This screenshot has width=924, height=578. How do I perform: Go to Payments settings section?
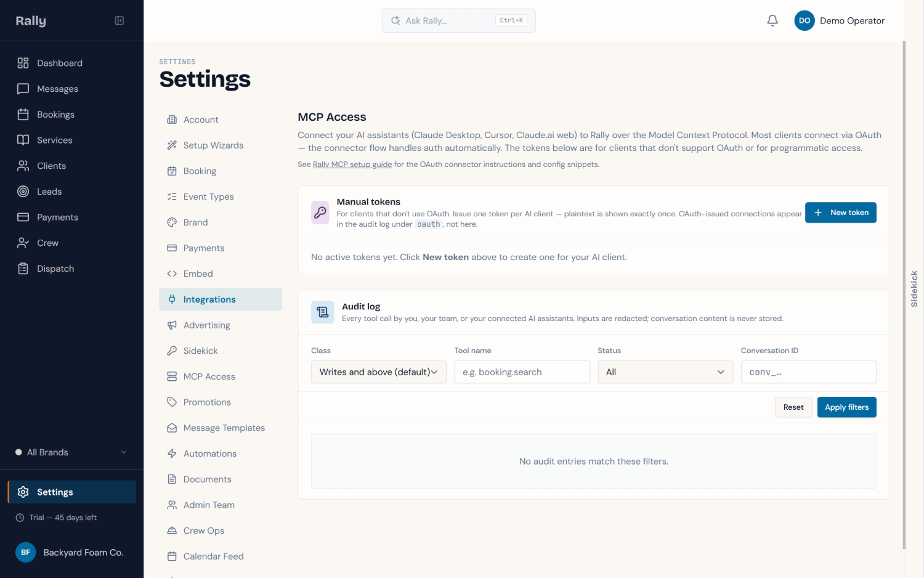[x=221, y=248]
